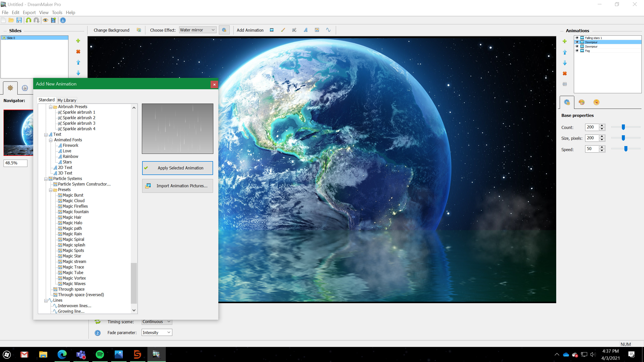Image resolution: width=644 pixels, height=362 pixels.
Task: Switch to the My Library tab
Action: point(67,100)
